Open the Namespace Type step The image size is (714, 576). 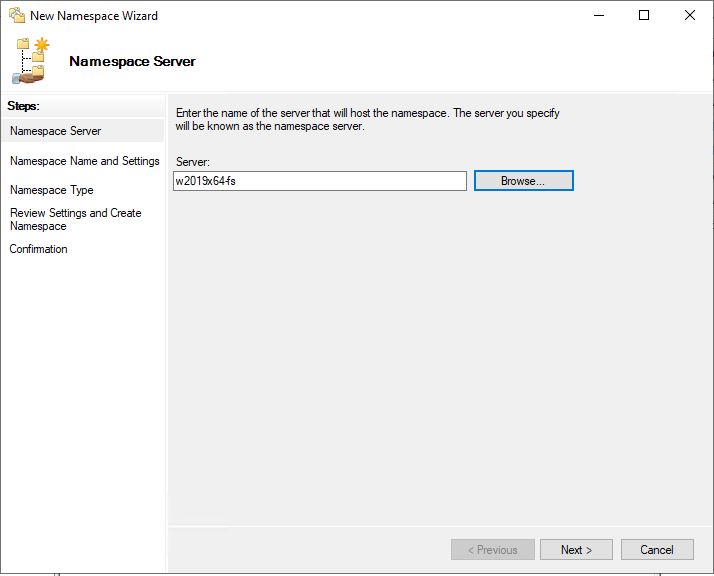point(51,190)
